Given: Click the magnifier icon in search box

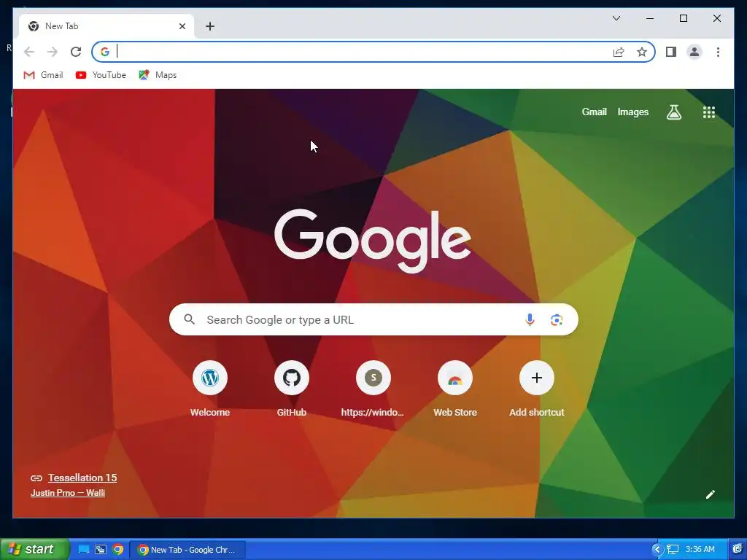Looking at the screenshot, I should pos(189,319).
